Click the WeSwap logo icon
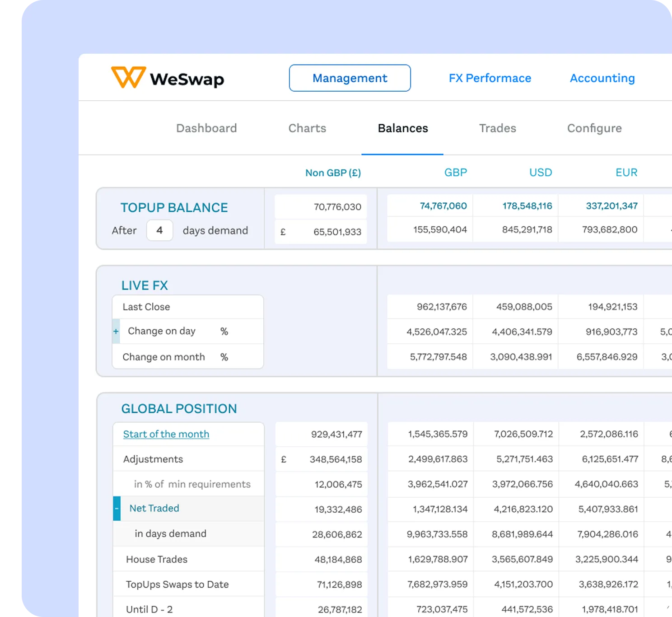 [128, 77]
